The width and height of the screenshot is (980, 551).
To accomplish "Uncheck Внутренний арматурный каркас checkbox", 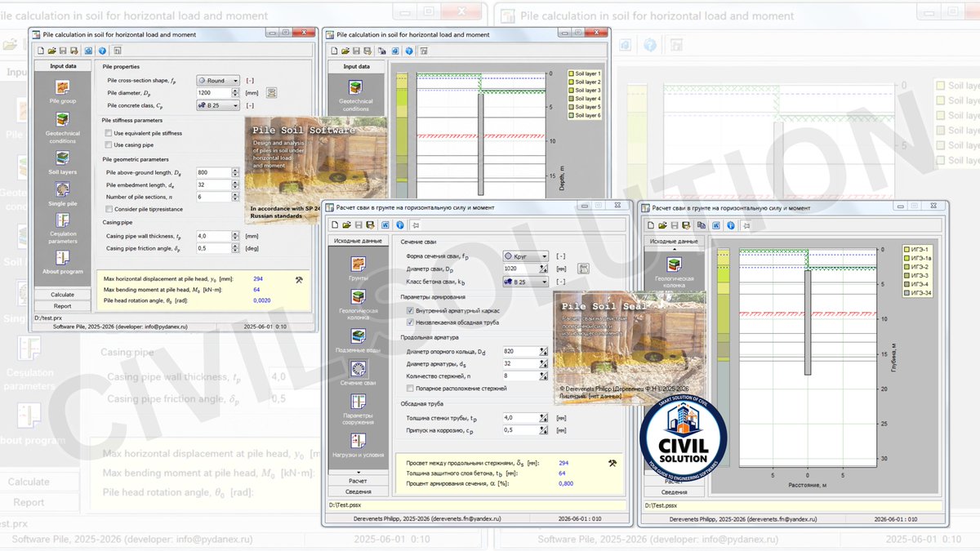I will click(x=410, y=311).
